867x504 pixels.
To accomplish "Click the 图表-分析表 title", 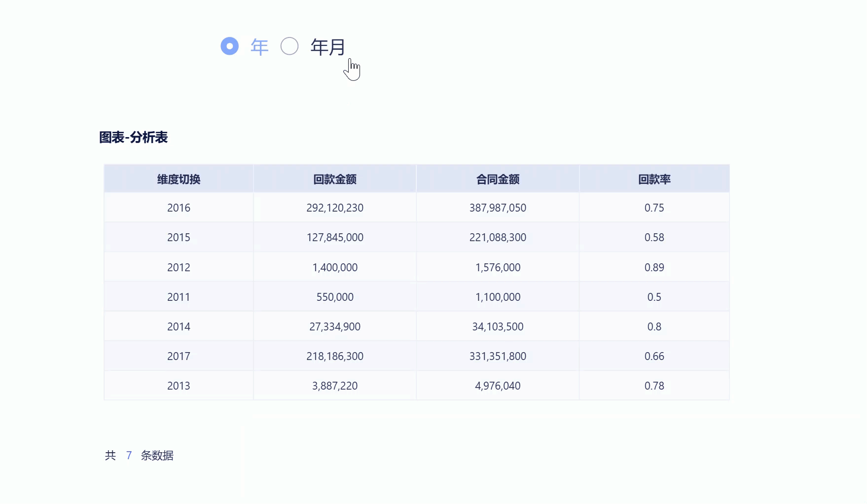I will coord(134,137).
